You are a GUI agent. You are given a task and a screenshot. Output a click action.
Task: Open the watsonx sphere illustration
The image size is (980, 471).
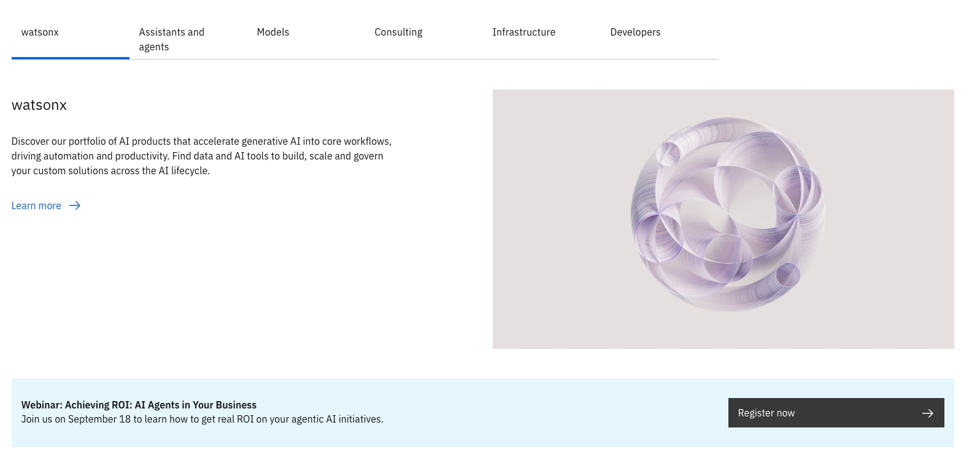723,219
